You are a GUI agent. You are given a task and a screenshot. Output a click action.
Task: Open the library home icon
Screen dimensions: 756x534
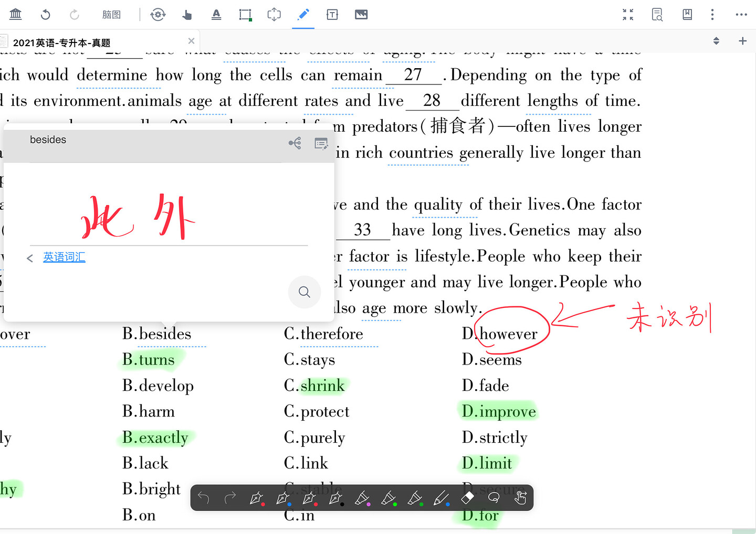(16, 14)
